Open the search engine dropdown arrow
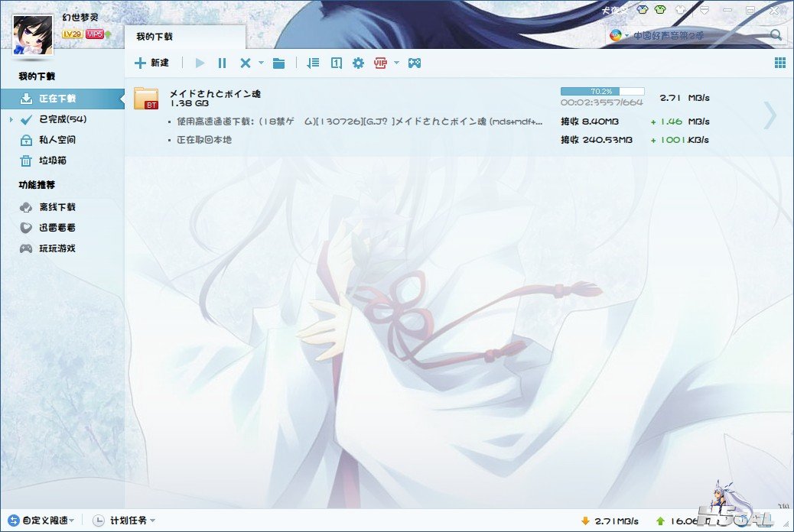Screen dimensions: 794x532 coord(626,35)
